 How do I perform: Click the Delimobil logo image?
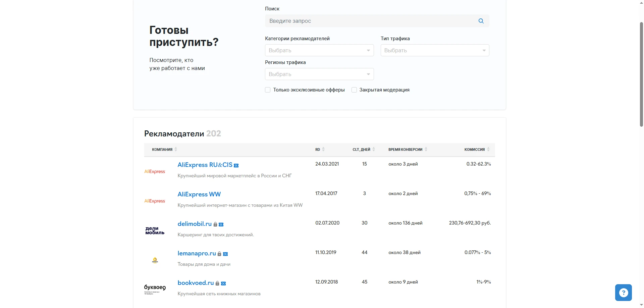[155, 231]
